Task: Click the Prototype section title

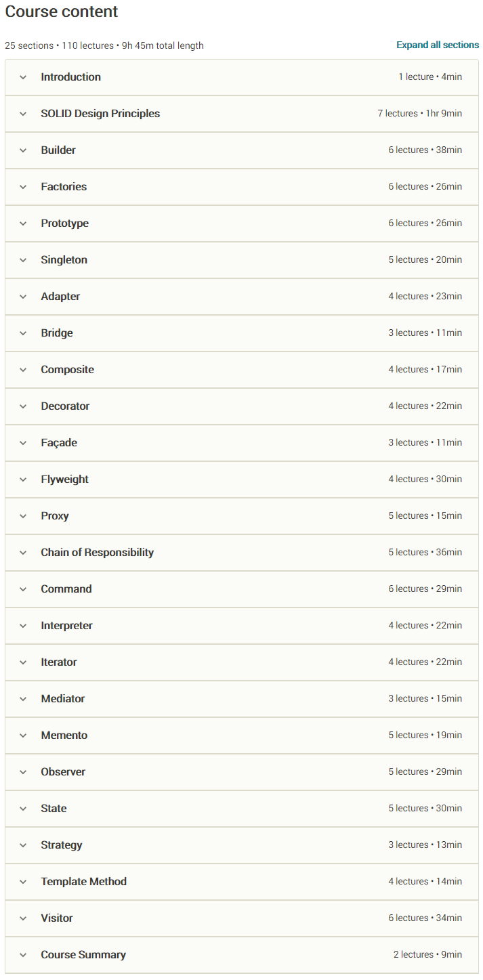Action: click(x=64, y=223)
